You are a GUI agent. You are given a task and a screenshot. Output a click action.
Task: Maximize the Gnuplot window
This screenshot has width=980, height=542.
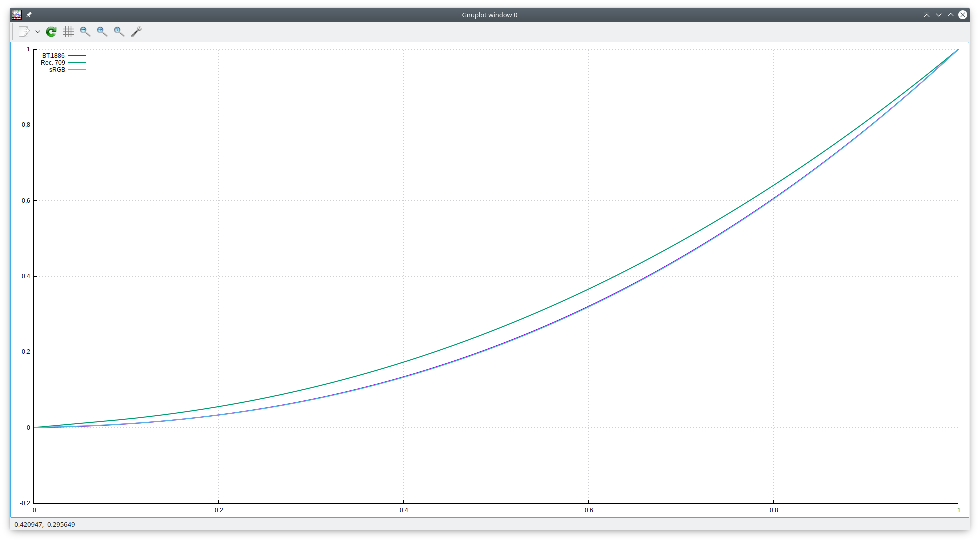[x=950, y=15]
